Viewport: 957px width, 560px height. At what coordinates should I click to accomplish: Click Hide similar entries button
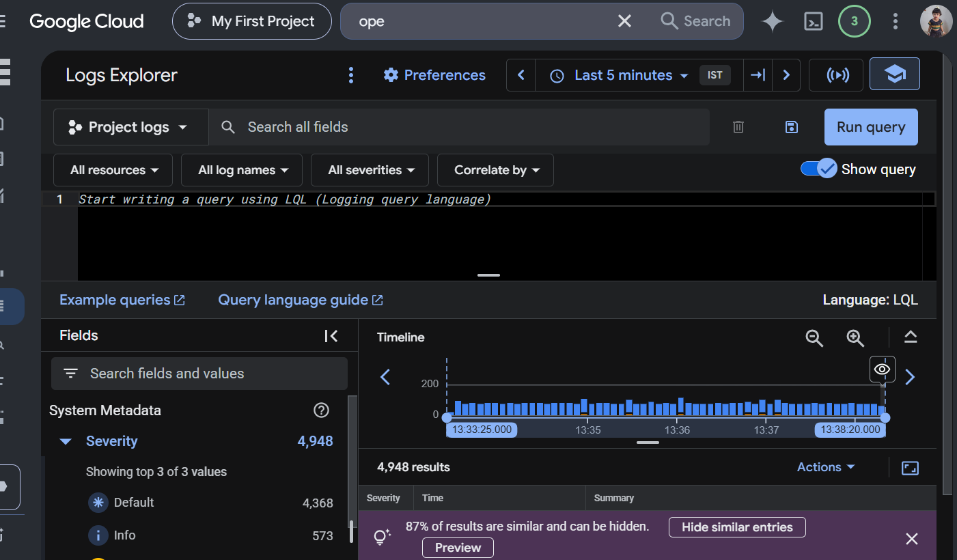pyautogui.click(x=737, y=527)
